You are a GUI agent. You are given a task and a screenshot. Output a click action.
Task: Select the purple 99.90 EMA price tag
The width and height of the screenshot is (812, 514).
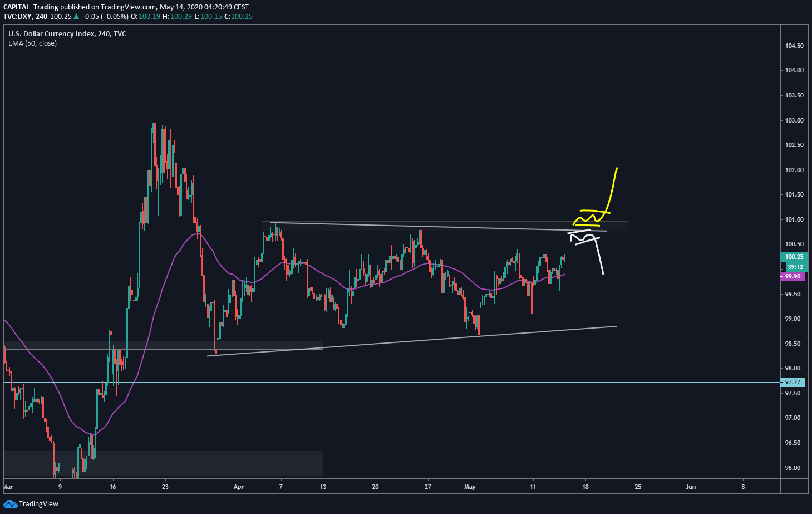click(793, 276)
